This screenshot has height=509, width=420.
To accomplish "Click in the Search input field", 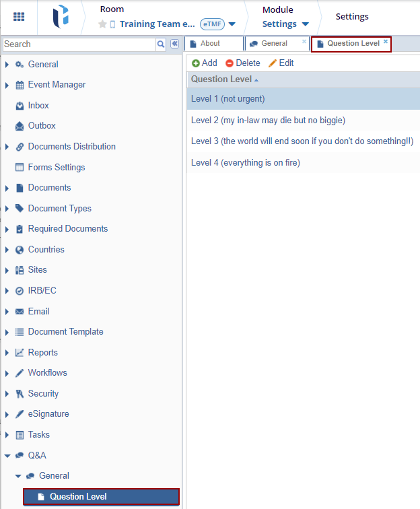I will pos(79,44).
